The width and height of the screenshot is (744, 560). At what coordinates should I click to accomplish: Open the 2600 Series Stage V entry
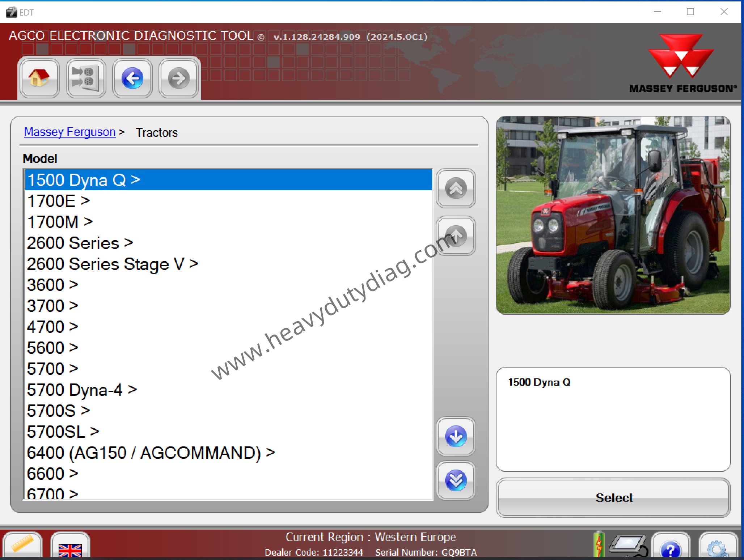click(x=229, y=264)
